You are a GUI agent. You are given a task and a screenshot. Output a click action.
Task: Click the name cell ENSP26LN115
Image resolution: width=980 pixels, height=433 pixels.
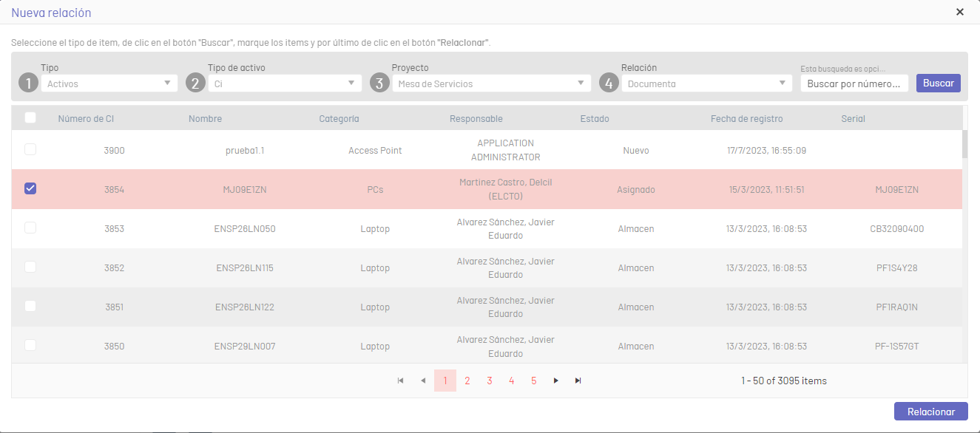click(x=245, y=267)
